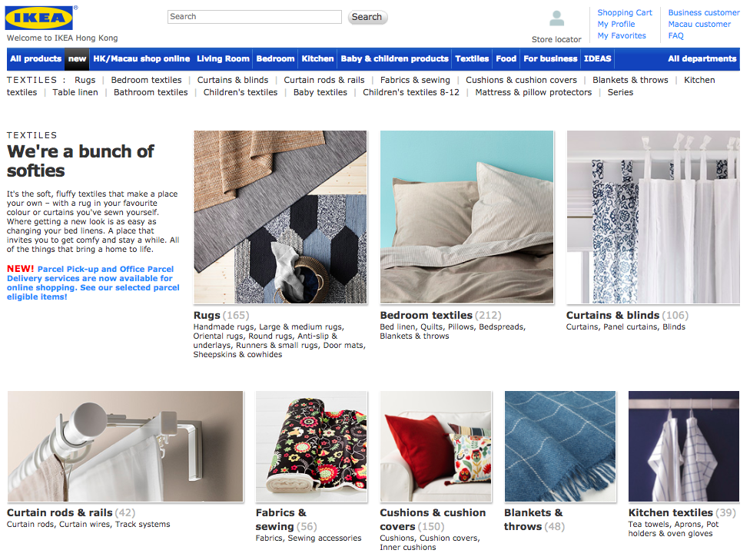Screen dimensions: 750x560
Task: Click the Bedroom textiles category image
Action: tap(466, 217)
